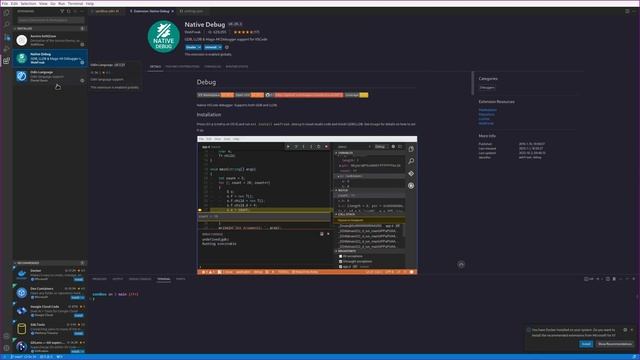Click errors and warnings counter in status bar
This screenshot has height=360, width=640.
[x=46, y=357]
